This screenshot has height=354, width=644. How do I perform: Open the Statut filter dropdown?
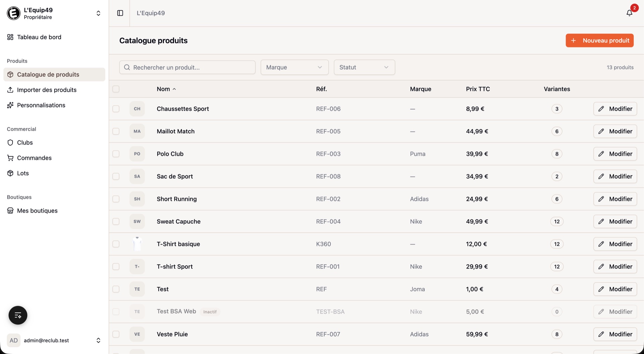[364, 67]
